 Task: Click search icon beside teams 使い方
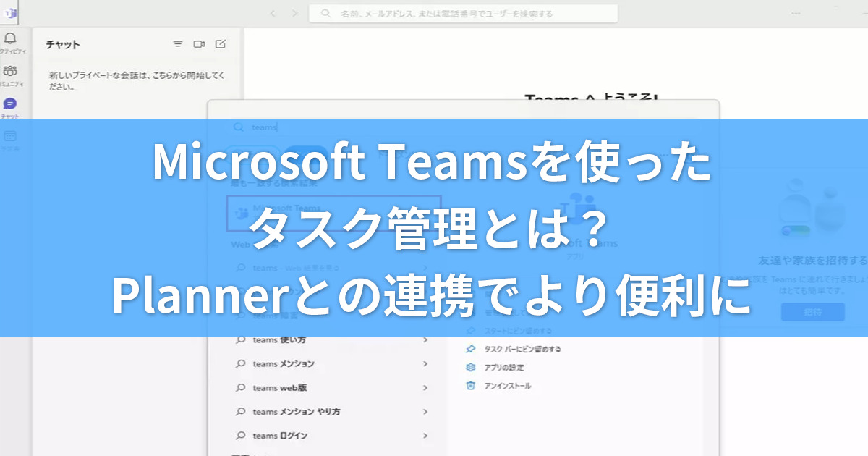tap(240, 340)
